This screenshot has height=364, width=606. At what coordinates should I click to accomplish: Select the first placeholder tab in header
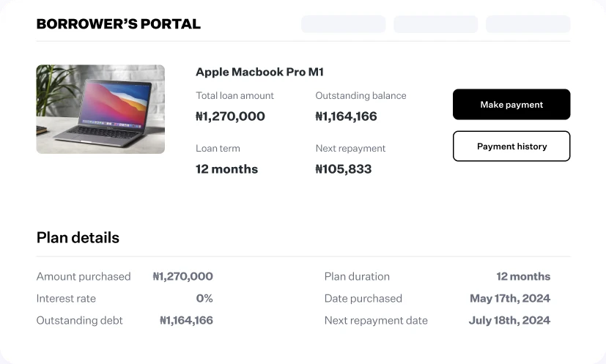343,24
